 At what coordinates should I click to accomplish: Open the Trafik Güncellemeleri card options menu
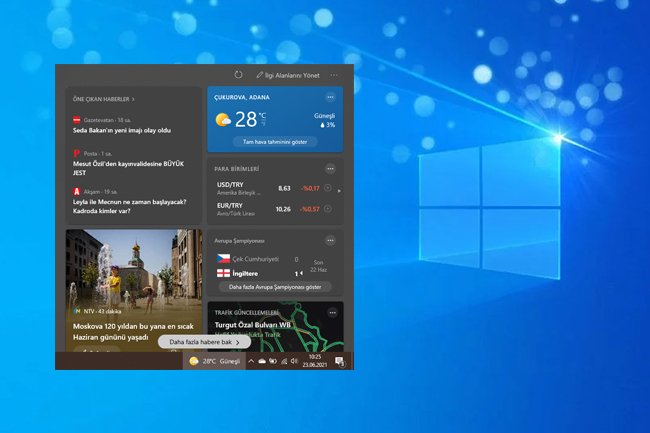pyautogui.click(x=332, y=313)
